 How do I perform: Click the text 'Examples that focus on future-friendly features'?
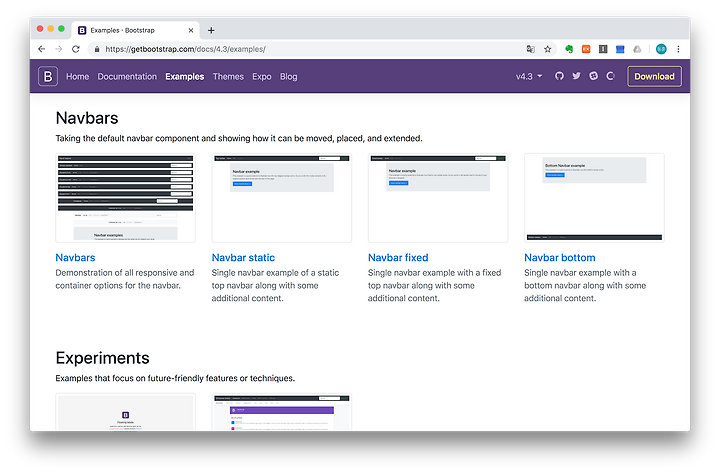pos(175,378)
